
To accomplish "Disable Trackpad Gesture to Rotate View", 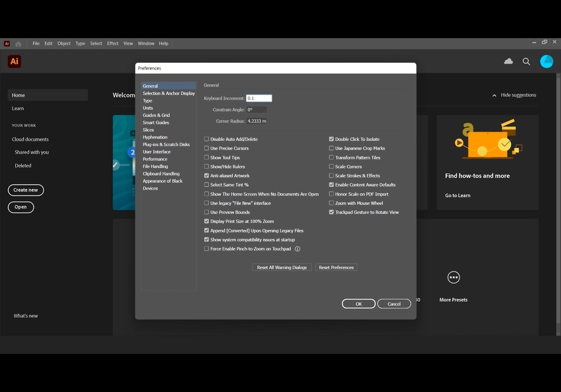I will [x=331, y=212].
